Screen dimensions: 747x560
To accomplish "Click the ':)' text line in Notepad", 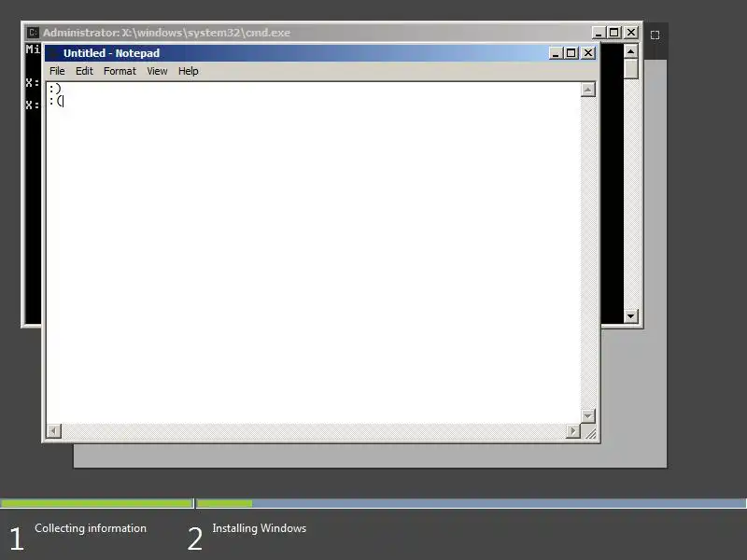I will [55, 89].
